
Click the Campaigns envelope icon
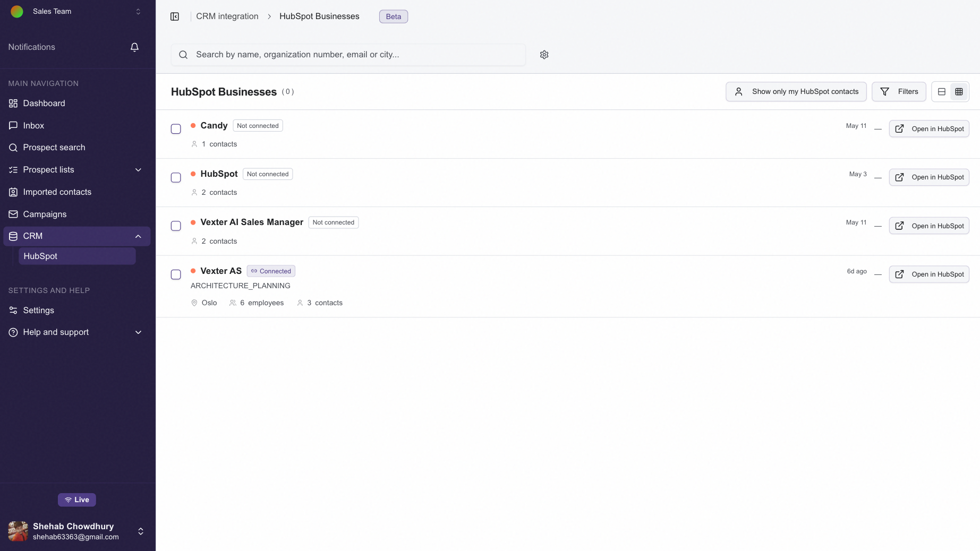point(13,214)
